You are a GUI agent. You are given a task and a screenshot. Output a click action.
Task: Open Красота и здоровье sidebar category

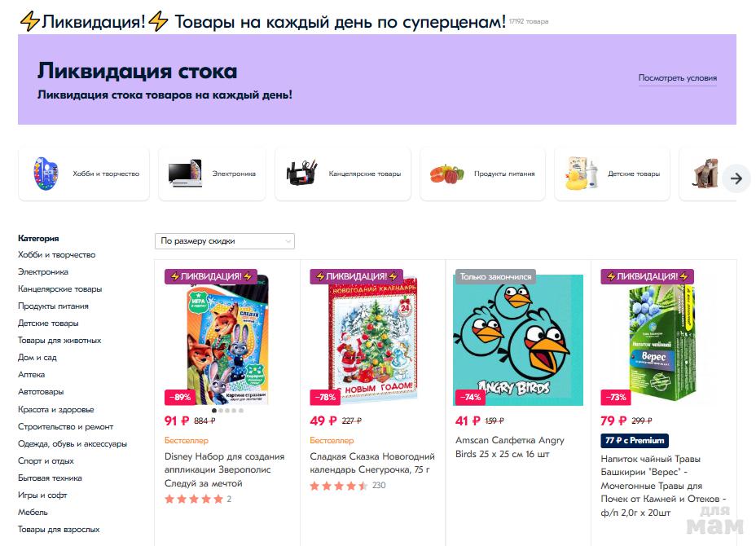56,409
